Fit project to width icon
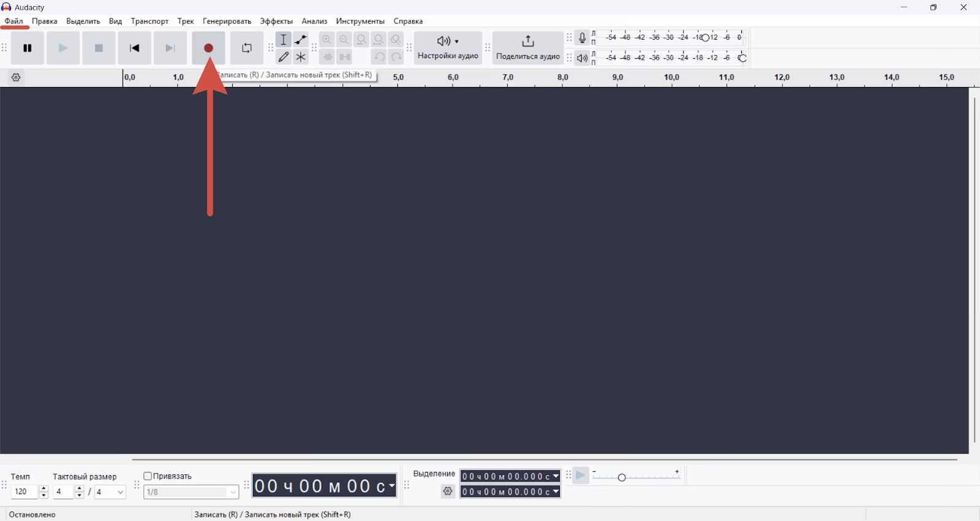The image size is (980, 521). [379, 40]
